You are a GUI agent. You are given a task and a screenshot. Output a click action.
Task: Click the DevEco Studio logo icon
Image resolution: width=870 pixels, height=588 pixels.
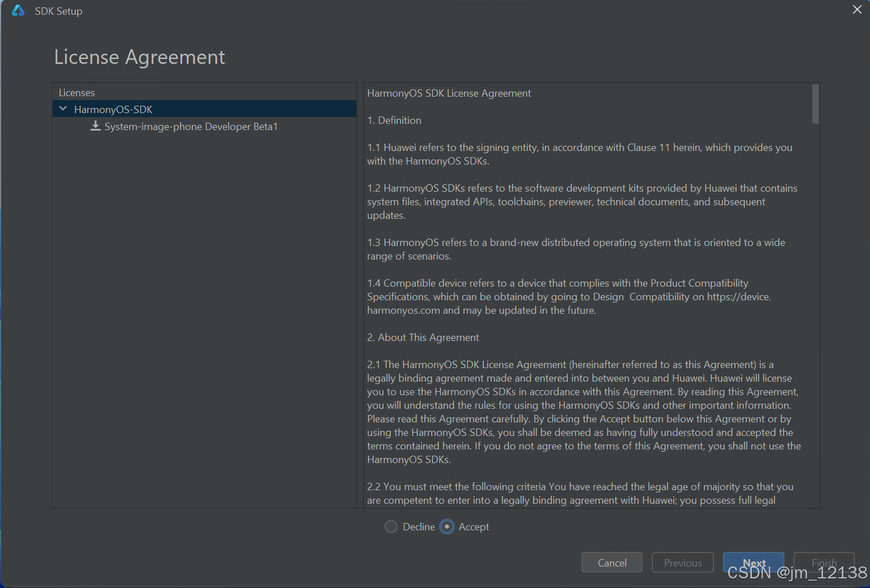(x=18, y=11)
